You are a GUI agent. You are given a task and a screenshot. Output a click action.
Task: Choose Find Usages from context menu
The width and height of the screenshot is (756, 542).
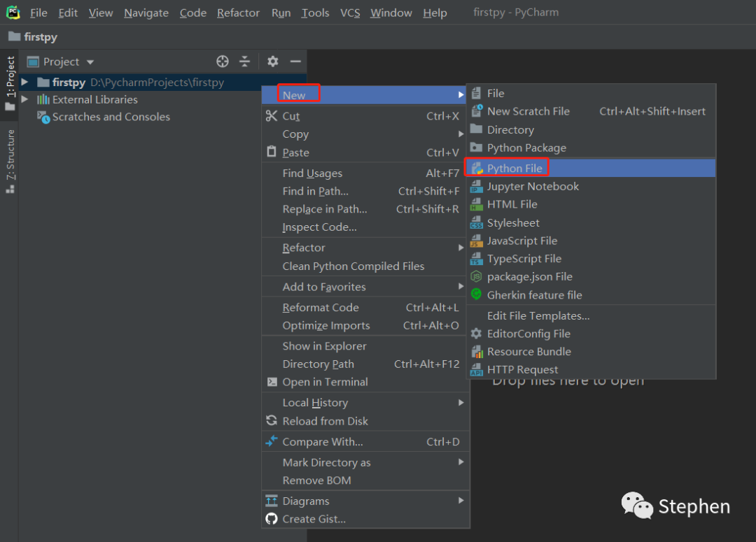tap(365, 173)
